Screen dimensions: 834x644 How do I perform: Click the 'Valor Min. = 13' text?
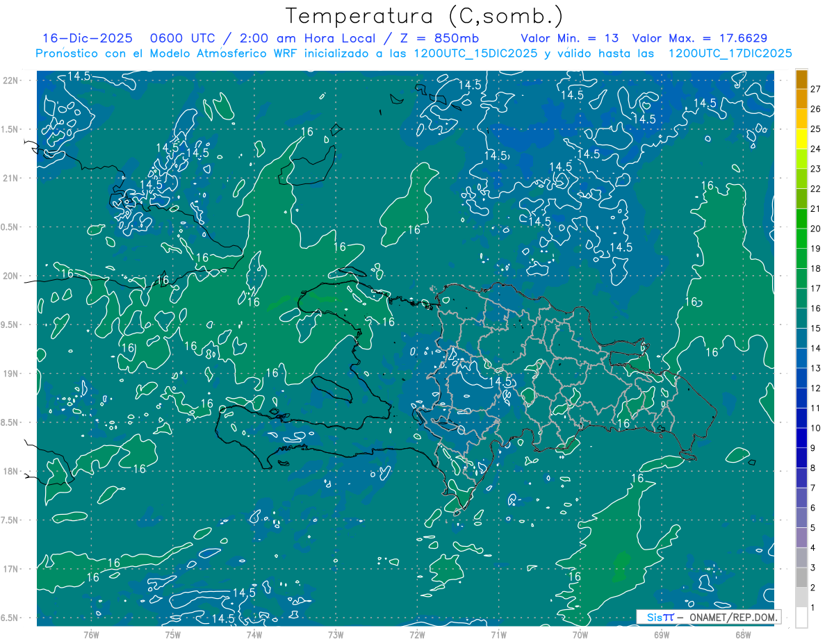tap(570, 38)
